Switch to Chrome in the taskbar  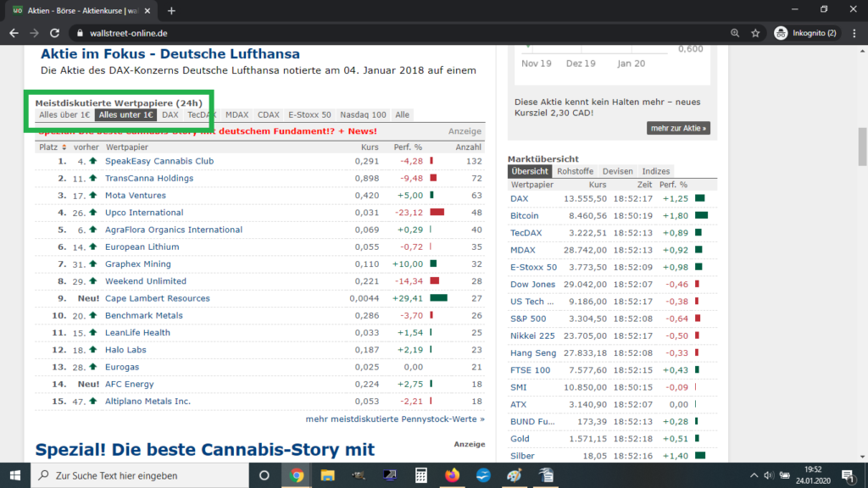pyautogui.click(x=297, y=475)
